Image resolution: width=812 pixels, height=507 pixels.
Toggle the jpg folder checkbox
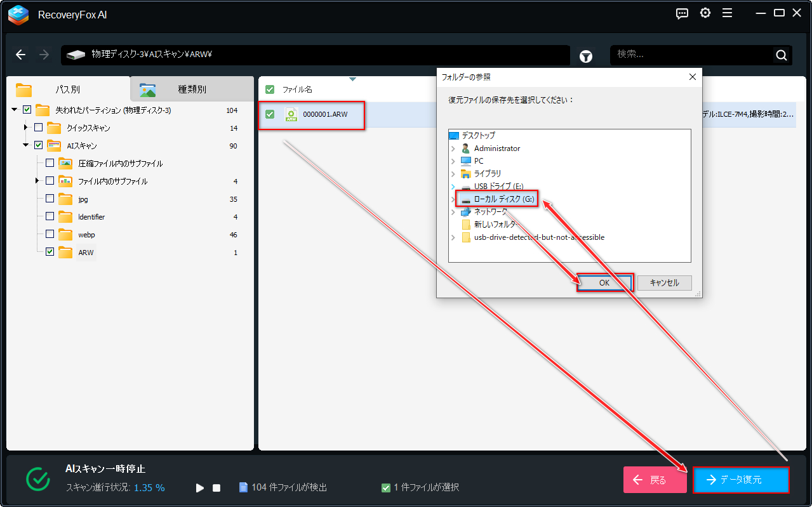click(50, 199)
